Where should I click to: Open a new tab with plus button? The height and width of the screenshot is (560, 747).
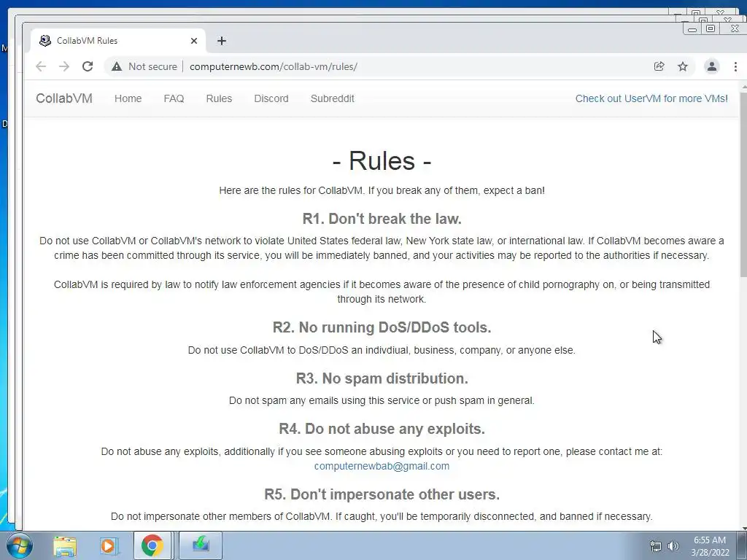point(222,41)
